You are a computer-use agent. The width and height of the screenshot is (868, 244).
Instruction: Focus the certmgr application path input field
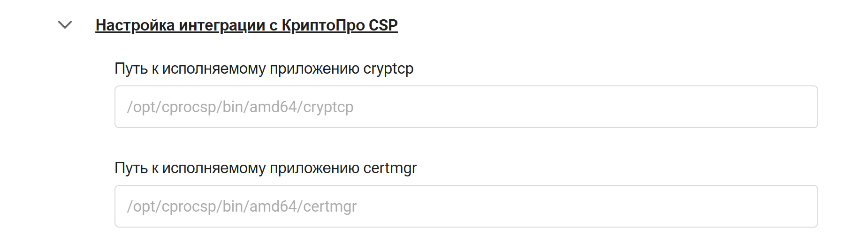(x=466, y=206)
